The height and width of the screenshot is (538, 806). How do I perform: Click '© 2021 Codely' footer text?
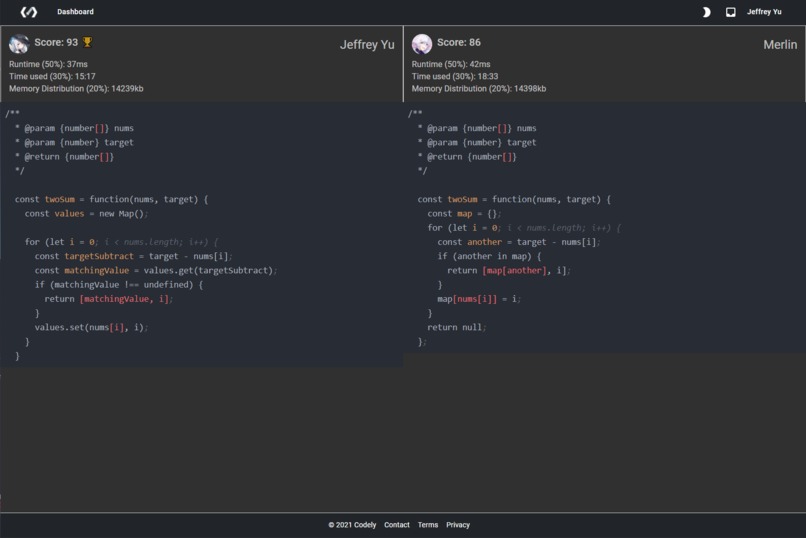pyautogui.click(x=352, y=525)
